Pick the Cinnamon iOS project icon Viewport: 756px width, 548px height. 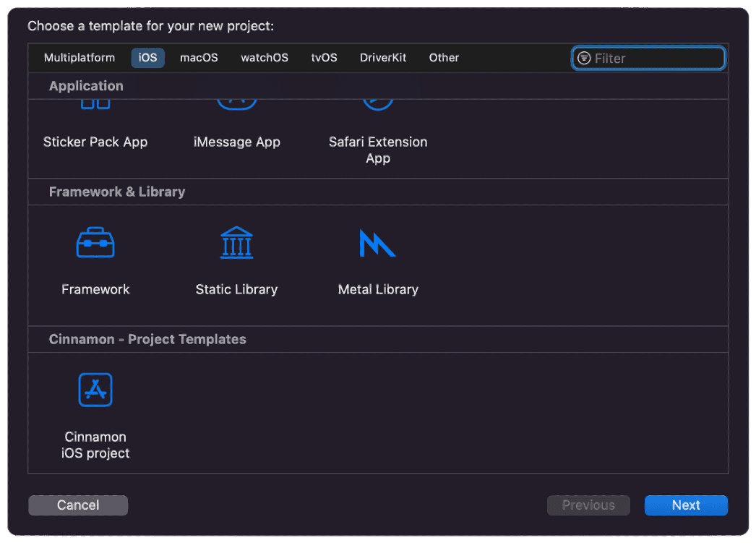coord(95,390)
